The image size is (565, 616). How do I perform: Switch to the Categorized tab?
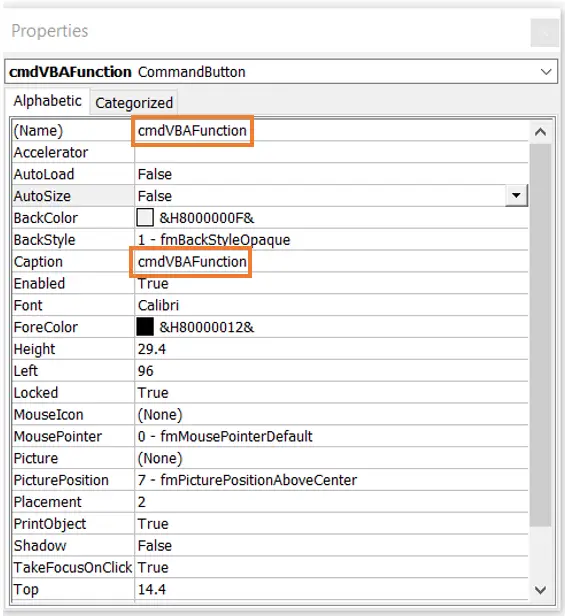(x=134, y=103)
